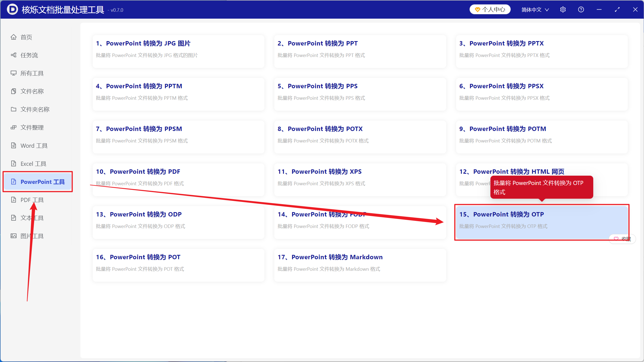Image resolution: width=644 pixels, height=362 pixels.
Task: Open PowerPoint 转换为 POT card
Action: pyautogui.click(x=178, y=265)
